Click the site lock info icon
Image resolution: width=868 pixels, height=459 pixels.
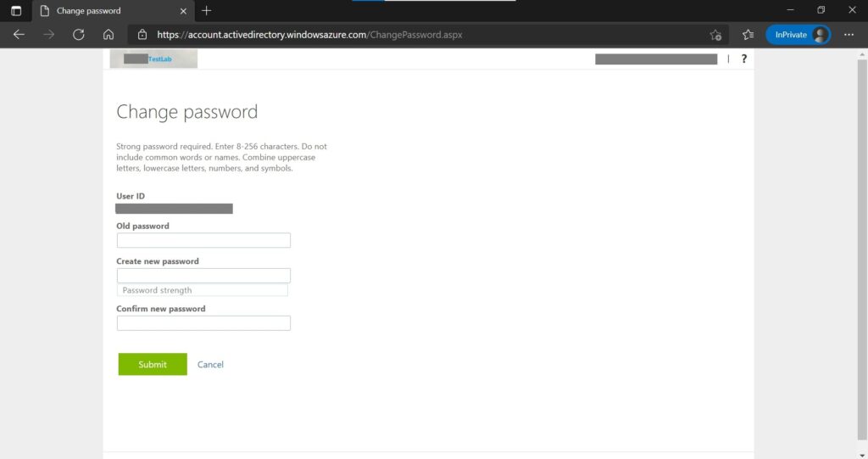tap(142, 35)
